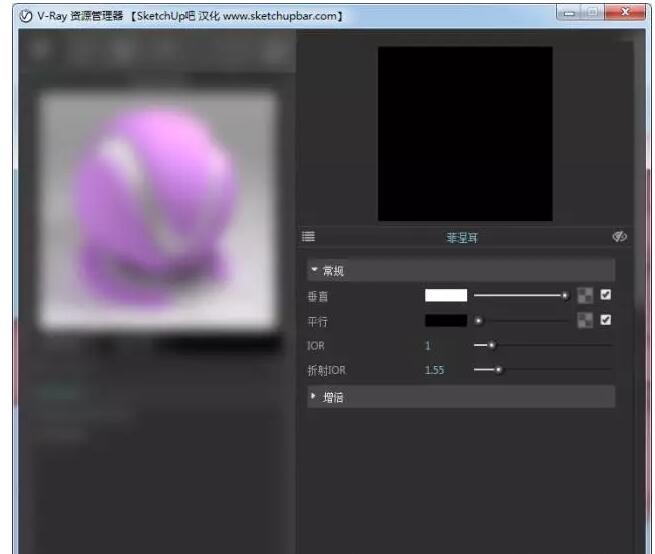Open the texture map slot for 垂直

click(585, 296)
